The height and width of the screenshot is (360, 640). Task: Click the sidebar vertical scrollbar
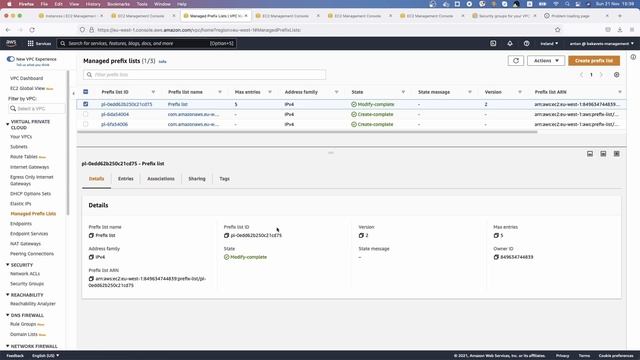(68, 143)
